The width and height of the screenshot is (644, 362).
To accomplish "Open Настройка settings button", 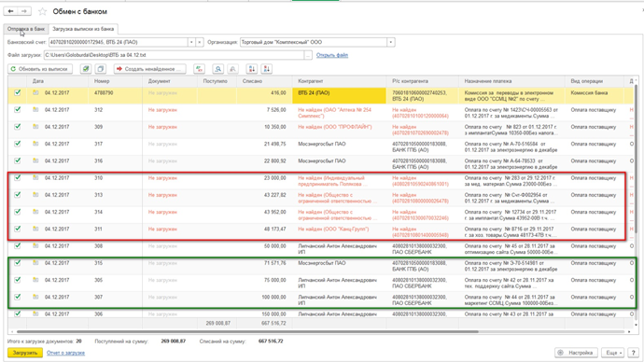I will (x=576, y=353).
